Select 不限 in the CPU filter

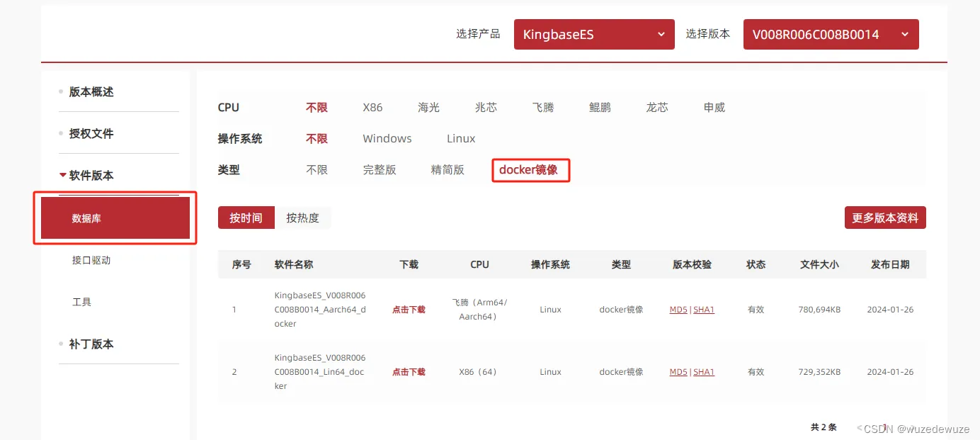click(317, 108)
